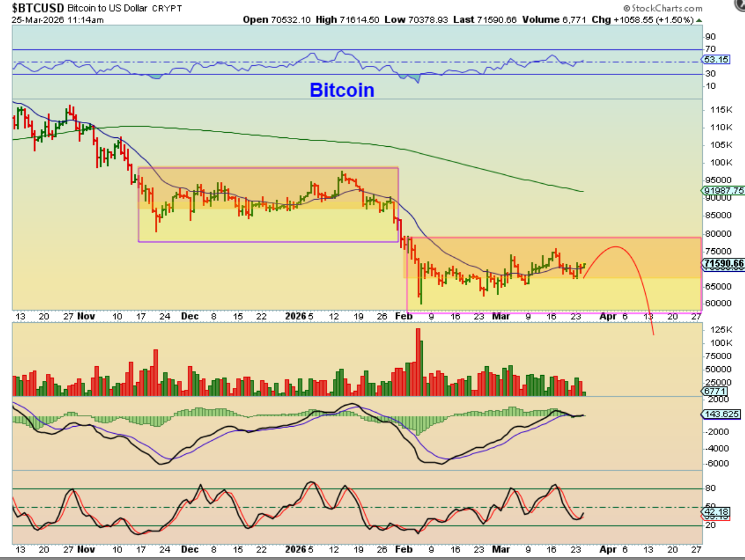Click the 25-Mar-2026 11:14am timestamp

pos(58,20)
